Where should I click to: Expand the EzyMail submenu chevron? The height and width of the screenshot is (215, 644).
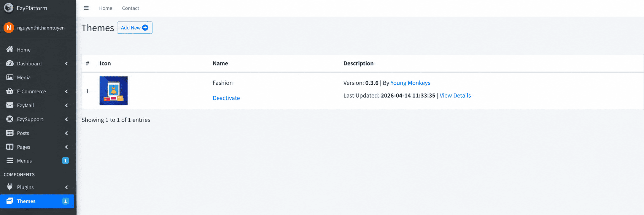click(x=66, y=105)
